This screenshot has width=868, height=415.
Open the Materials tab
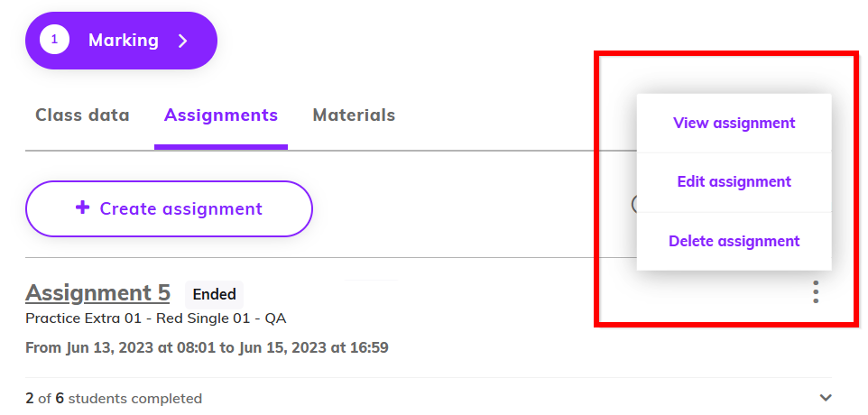pyautogui.click(x=354, y=115)
